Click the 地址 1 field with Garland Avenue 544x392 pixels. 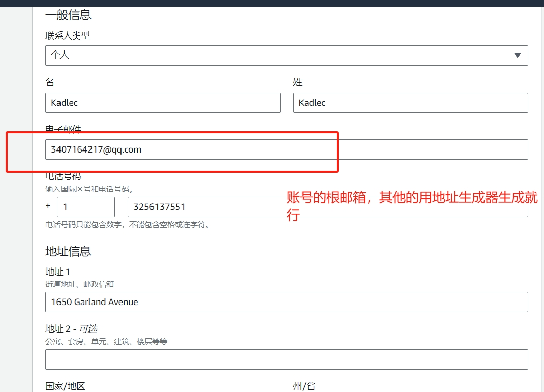coord(286,302)
